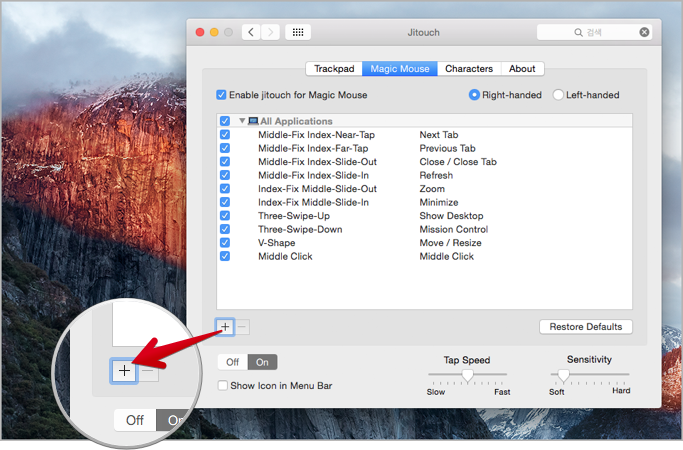The height and width of the screenshot is (450, 683).
Task: Open the Characters tab
Action: [469, 69]
